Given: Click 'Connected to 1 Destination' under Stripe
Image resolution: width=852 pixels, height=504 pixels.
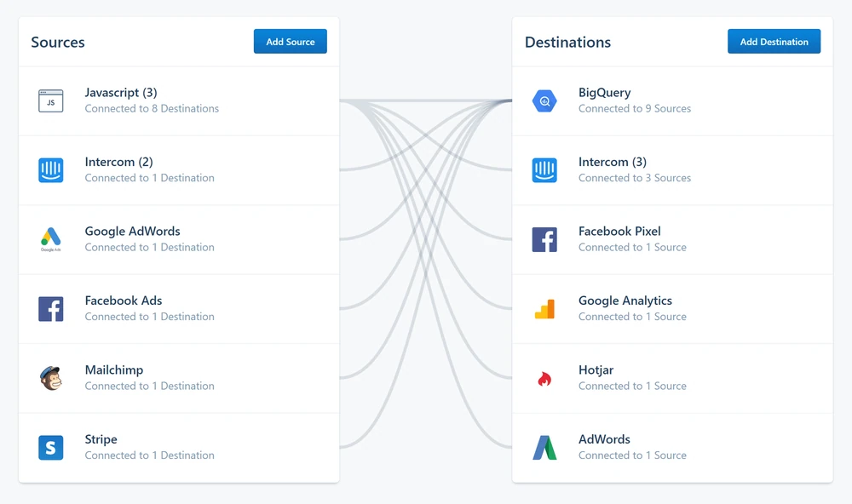Looking at the screenshot, I should point(149,455).
